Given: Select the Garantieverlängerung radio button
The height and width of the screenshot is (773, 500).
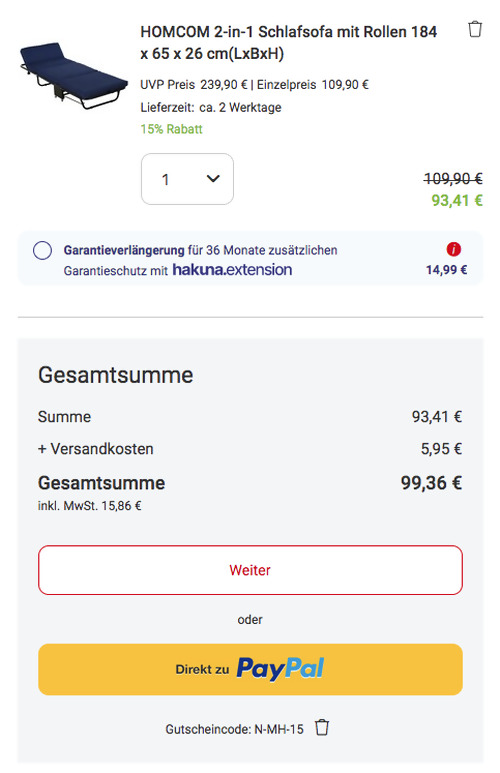Looking at the screenshot, I should 42,250.
